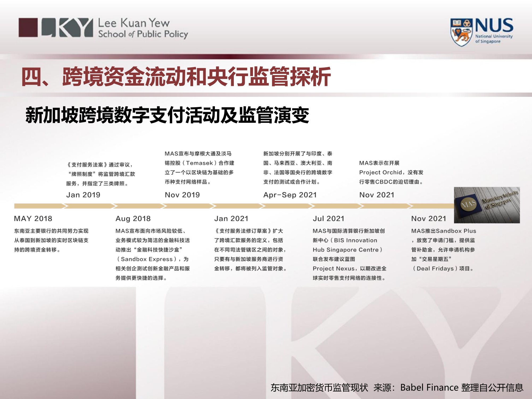532x399 pixels.
Task: Click the MAS building photo
Action: (487, 205)
